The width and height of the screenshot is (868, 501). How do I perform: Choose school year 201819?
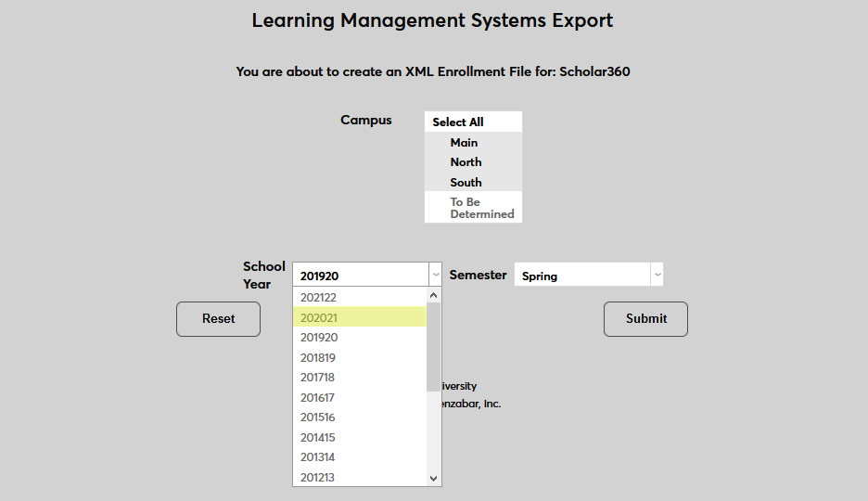pyautogui.click(x=360, y=357)
